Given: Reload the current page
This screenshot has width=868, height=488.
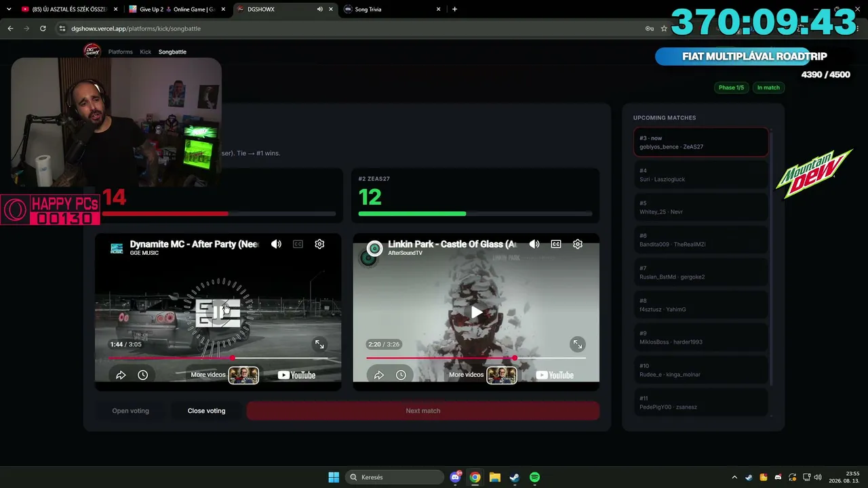Looking at the screenshot, I should 43,28.
